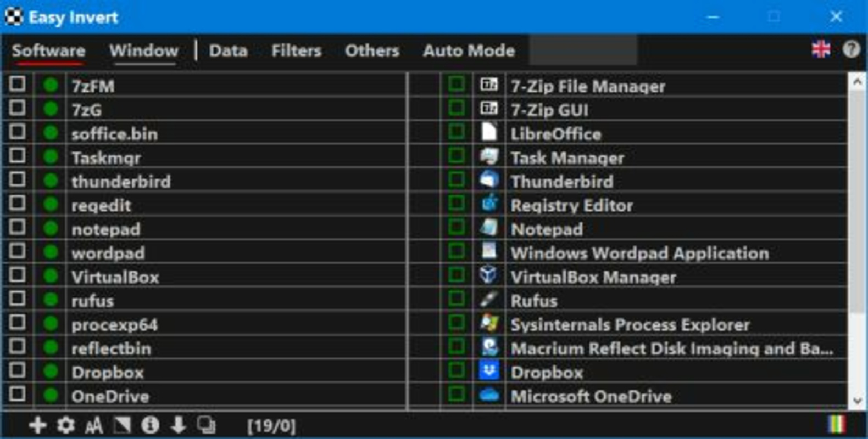Tick the green checkbox for Rufus
Viewport: 868px width, 439px height.
tap(456, 299)
